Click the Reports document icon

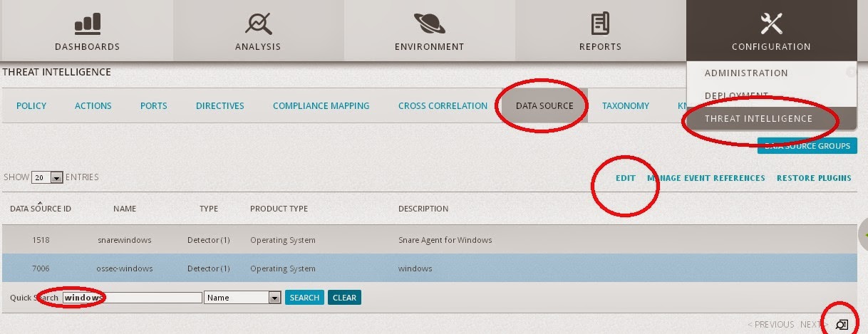click(600, 24)
